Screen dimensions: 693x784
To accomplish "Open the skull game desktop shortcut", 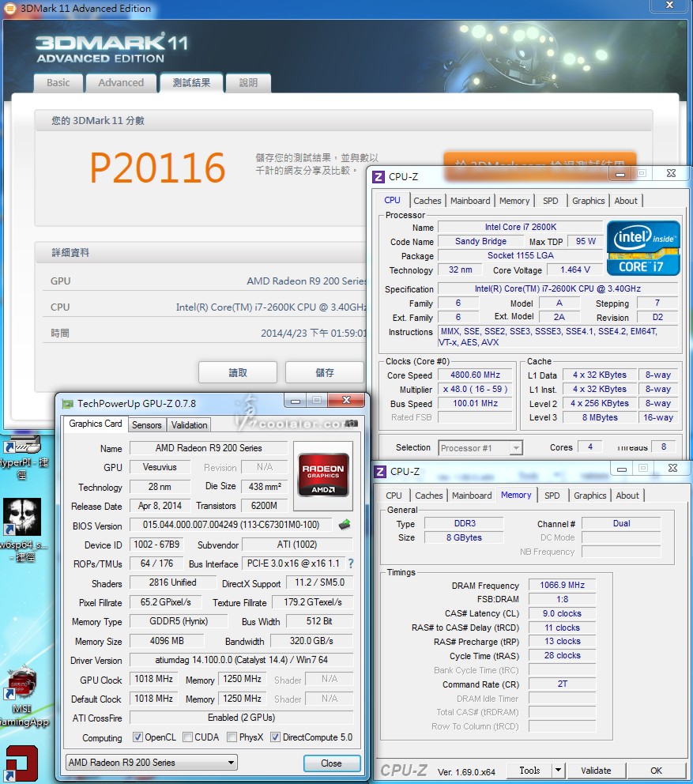I will pyautogui.click(x=22, y=530).
